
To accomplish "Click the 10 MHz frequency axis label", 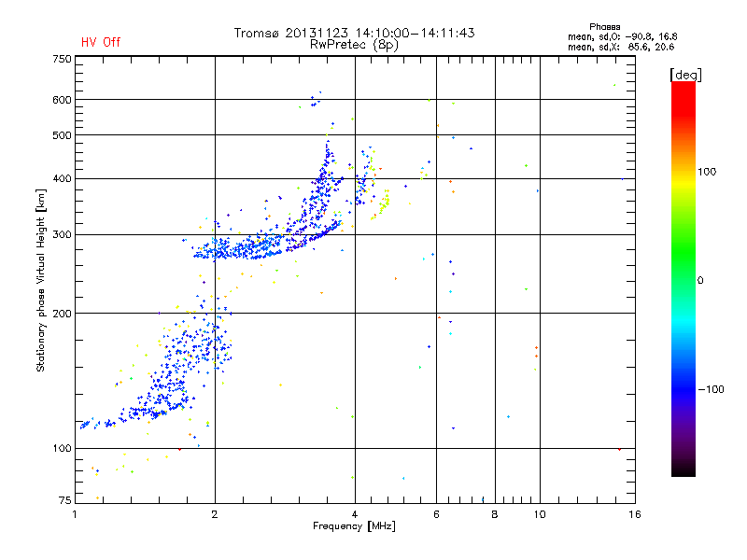I will coord(540,514).
